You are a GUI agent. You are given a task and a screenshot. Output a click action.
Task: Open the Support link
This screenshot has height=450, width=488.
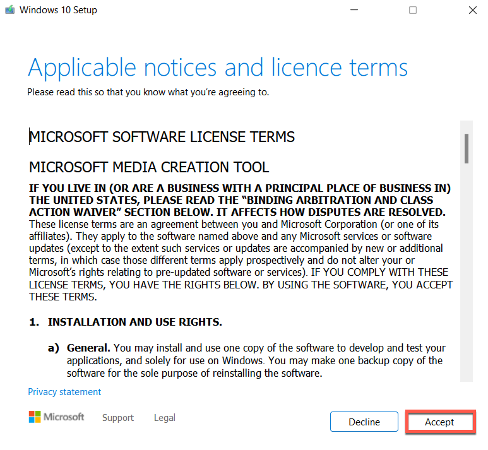pyautogui.click(x=118, y=418)
